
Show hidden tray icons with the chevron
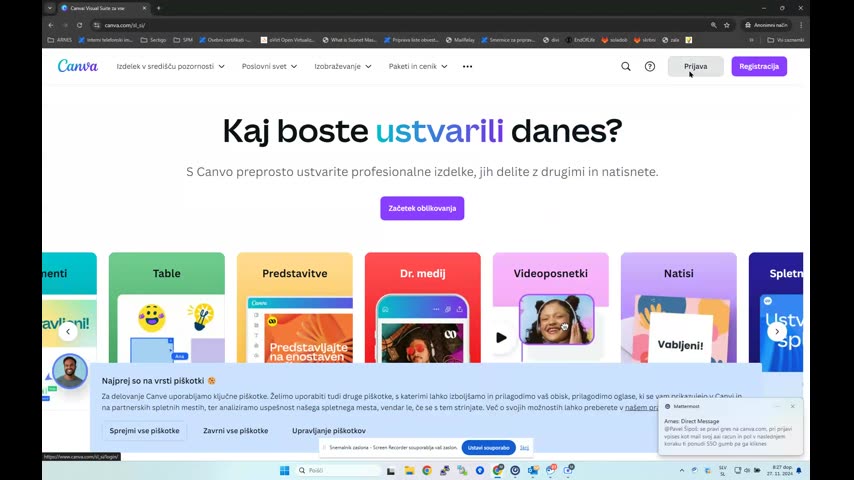pyautogui.click(x=682, y=470)
